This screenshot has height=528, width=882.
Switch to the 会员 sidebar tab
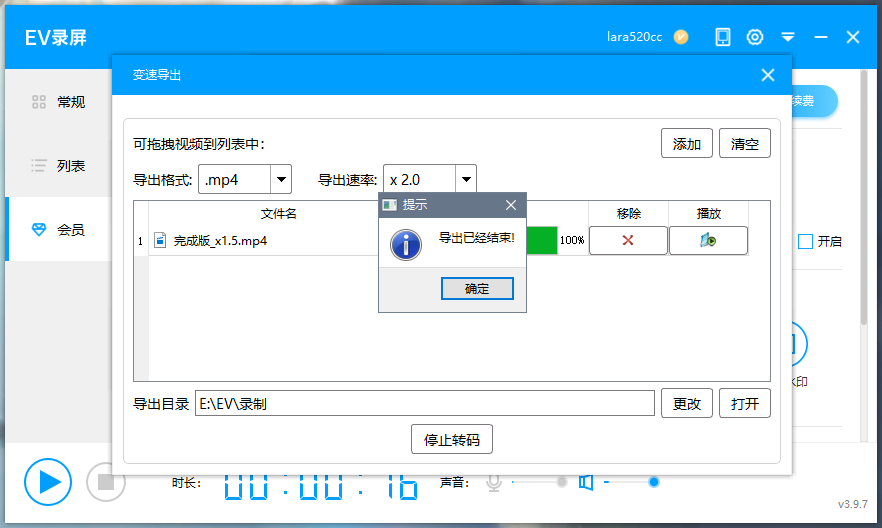pyautogui.click(x=59, y=229)
